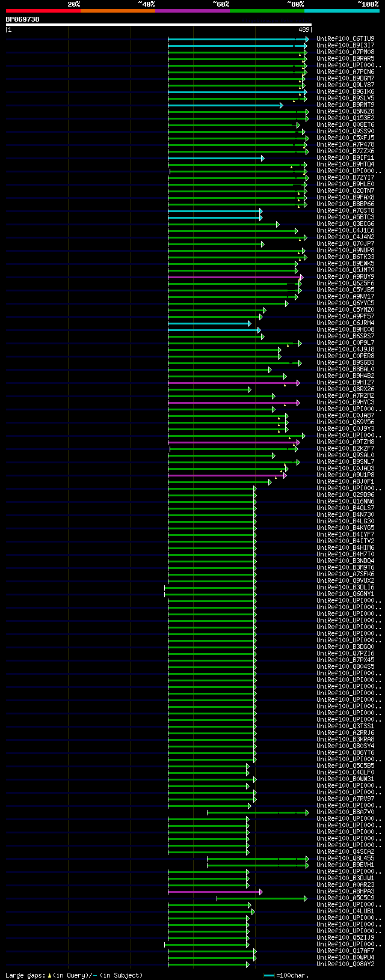385x980 pixels.
Task: Open hit UniRef100_C6TIU9
Action: pyautogui.click(x=345, y=39)
